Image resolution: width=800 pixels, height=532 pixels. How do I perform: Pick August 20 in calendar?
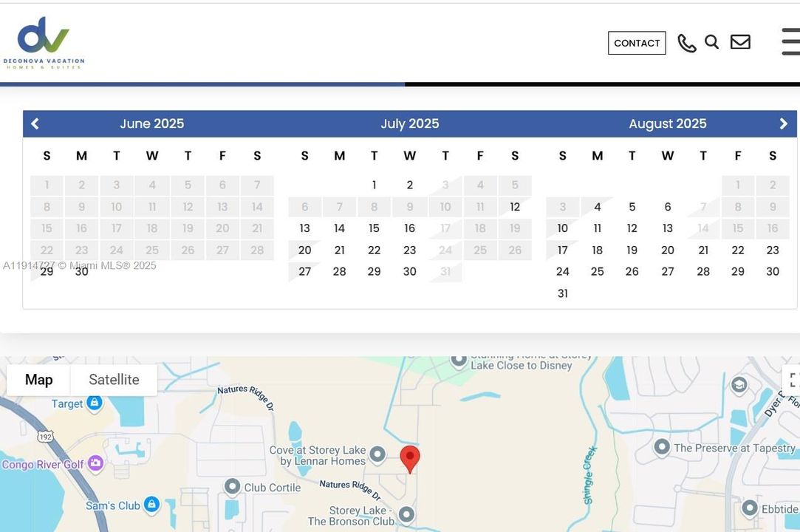point(667,250)
